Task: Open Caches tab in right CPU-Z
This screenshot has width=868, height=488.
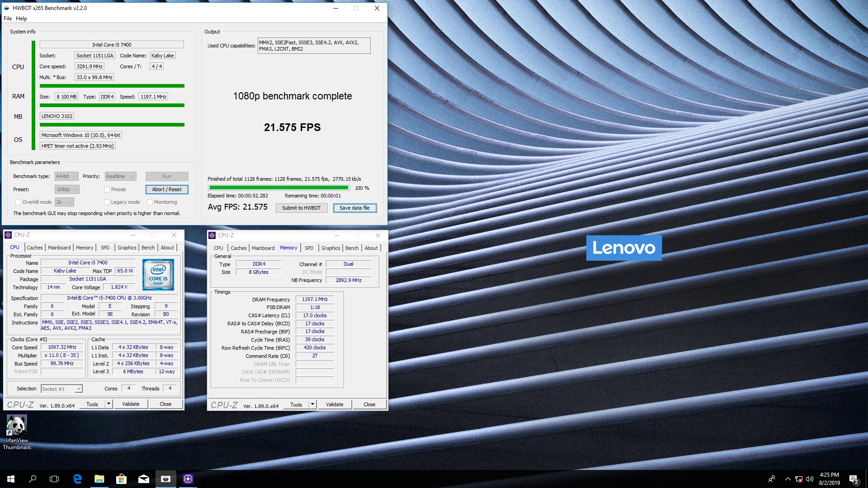Action: (x=238, y=248)
